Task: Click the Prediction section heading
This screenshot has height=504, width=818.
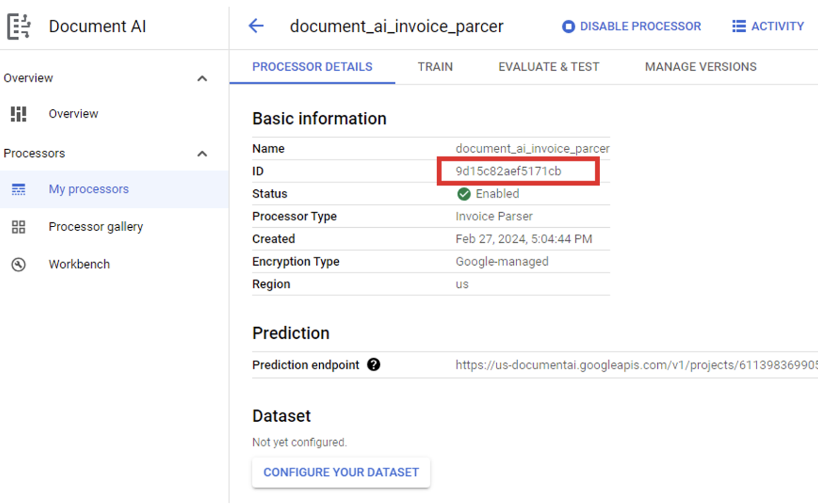Action: 290,333
